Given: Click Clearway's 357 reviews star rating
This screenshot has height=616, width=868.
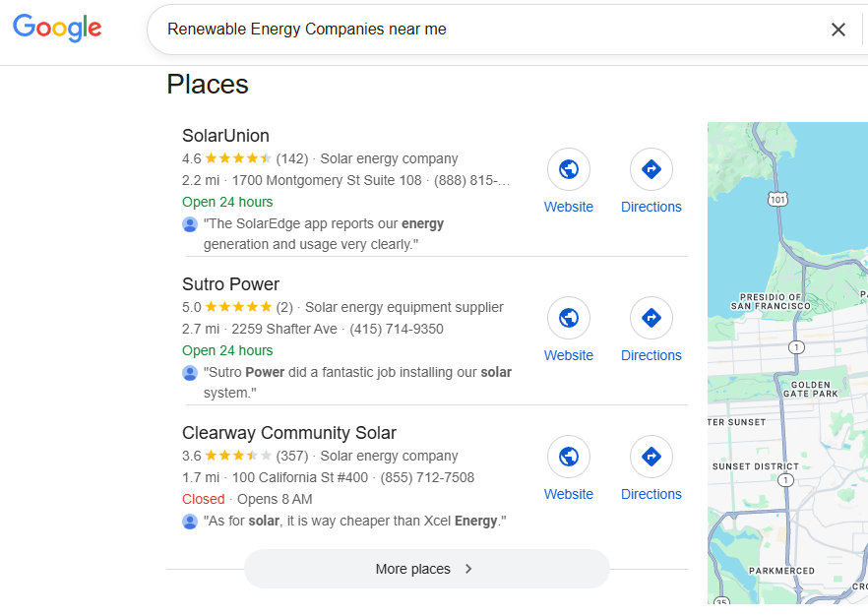Looking at the screenshot, I should click(x=238, y=456).
